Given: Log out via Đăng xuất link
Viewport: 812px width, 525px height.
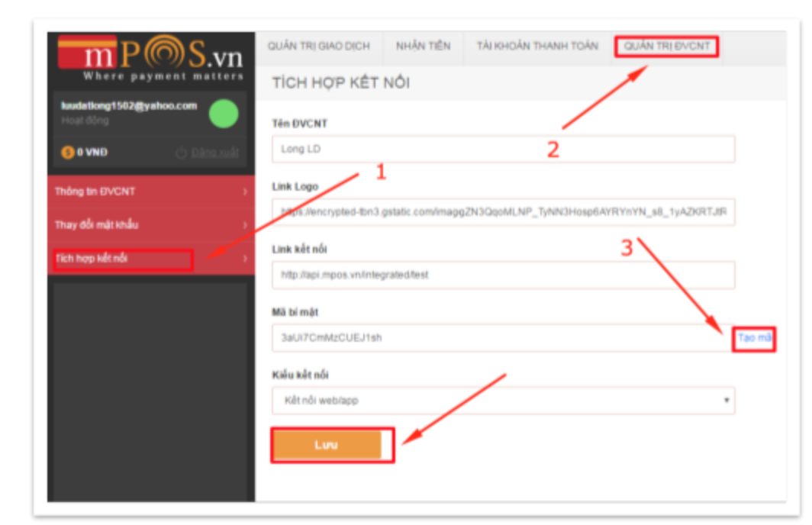Looking at the screenshot, I should 215,153.
